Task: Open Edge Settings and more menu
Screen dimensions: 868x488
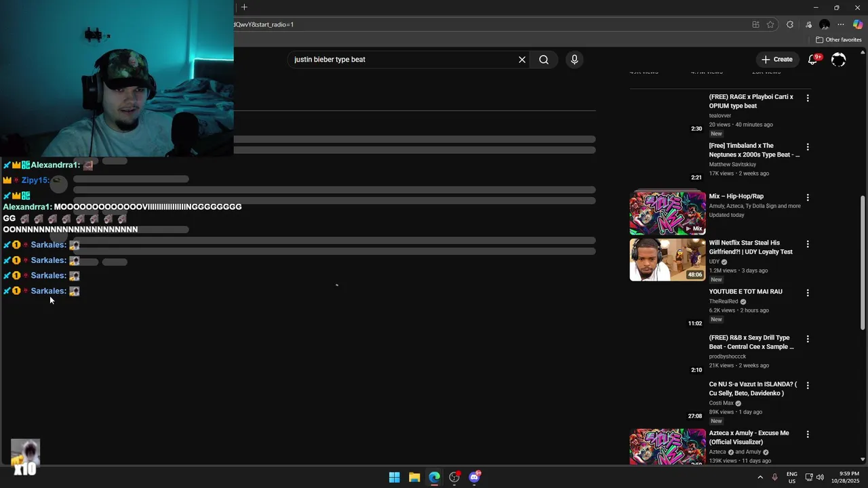Action: tap(841, 24)
